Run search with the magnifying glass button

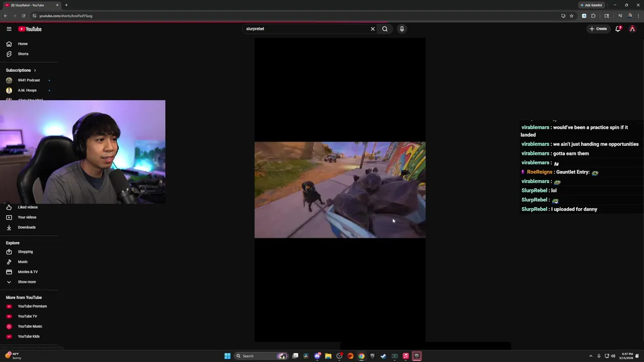click(x=385, y=29)
